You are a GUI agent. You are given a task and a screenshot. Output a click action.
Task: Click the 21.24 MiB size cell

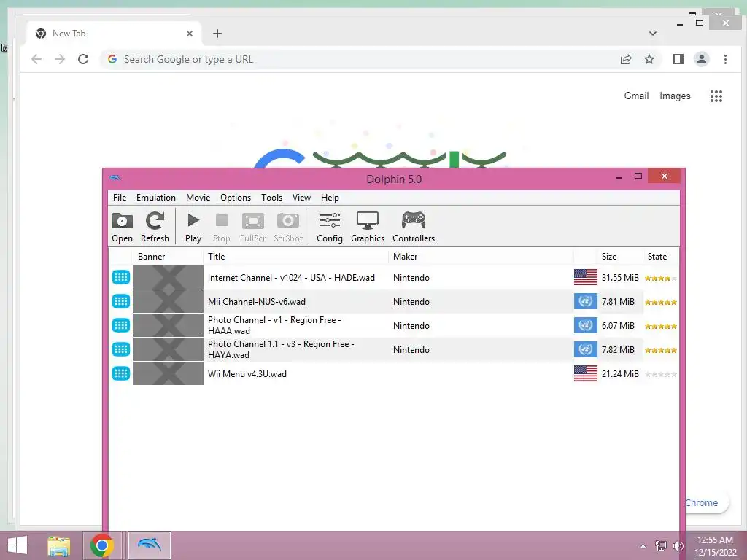620,374
